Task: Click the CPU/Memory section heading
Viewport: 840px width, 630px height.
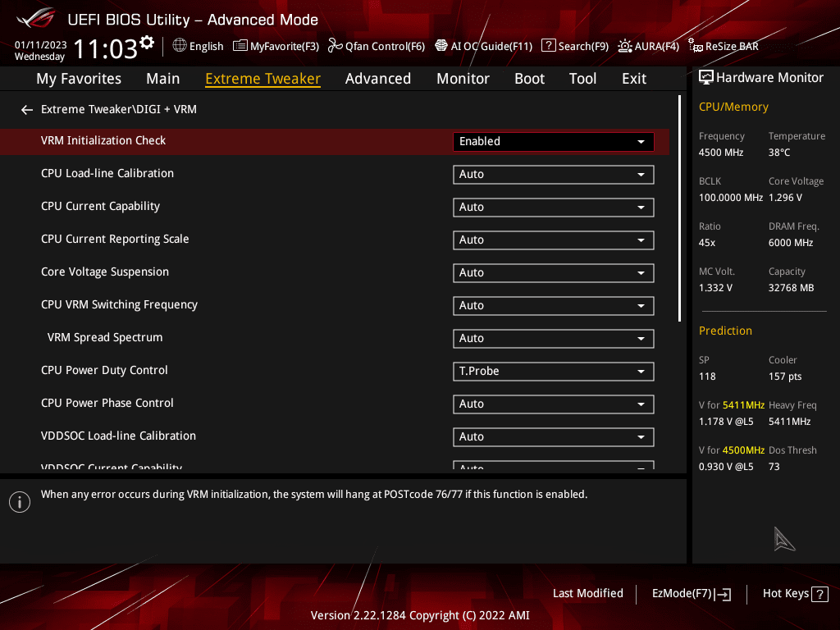Action: coord(733,107)
